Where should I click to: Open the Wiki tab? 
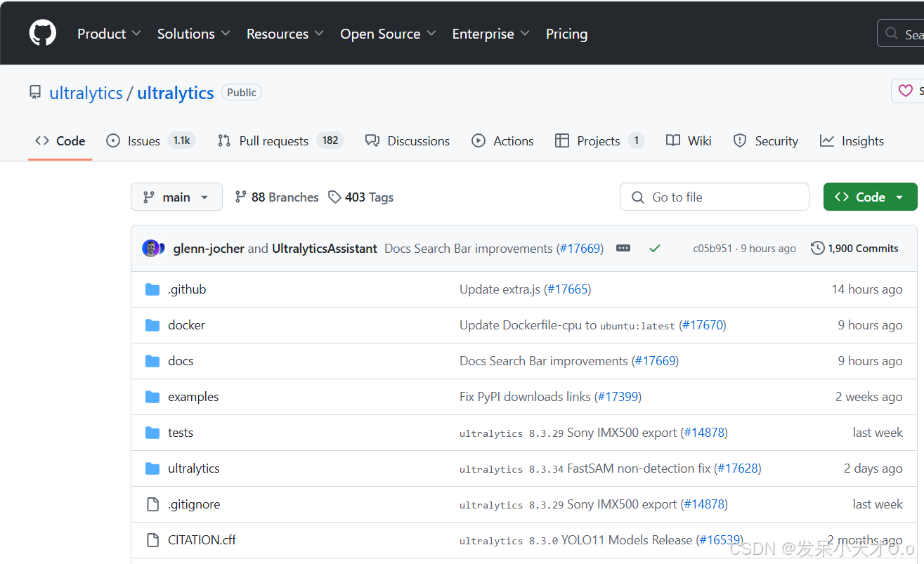pyautogui.click(x=689, y=140)
